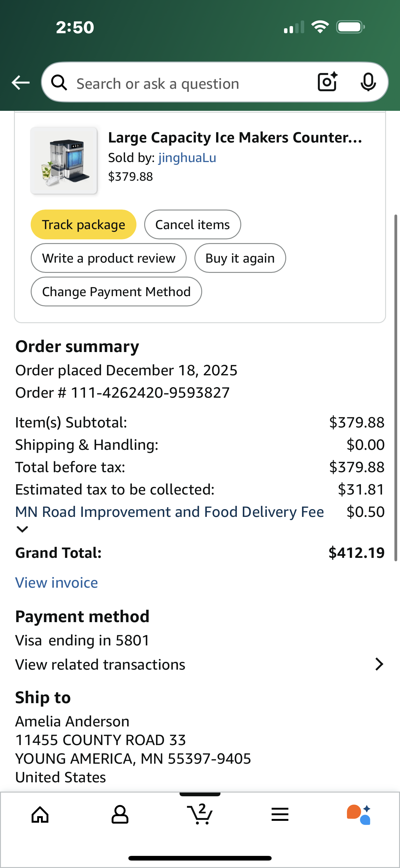Screen dimensions: 400x868
Task: Open View related transactions chevron
Action: pyautogui.click(x=379, y=664)
